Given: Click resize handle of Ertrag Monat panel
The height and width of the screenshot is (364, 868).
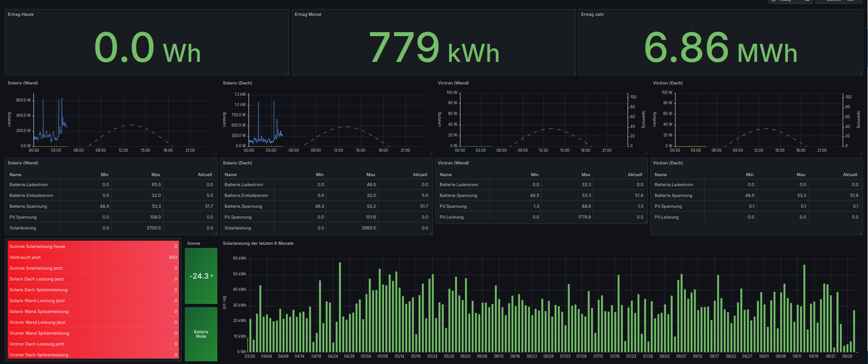Looking at the screenshot, I should click(574, 73).
